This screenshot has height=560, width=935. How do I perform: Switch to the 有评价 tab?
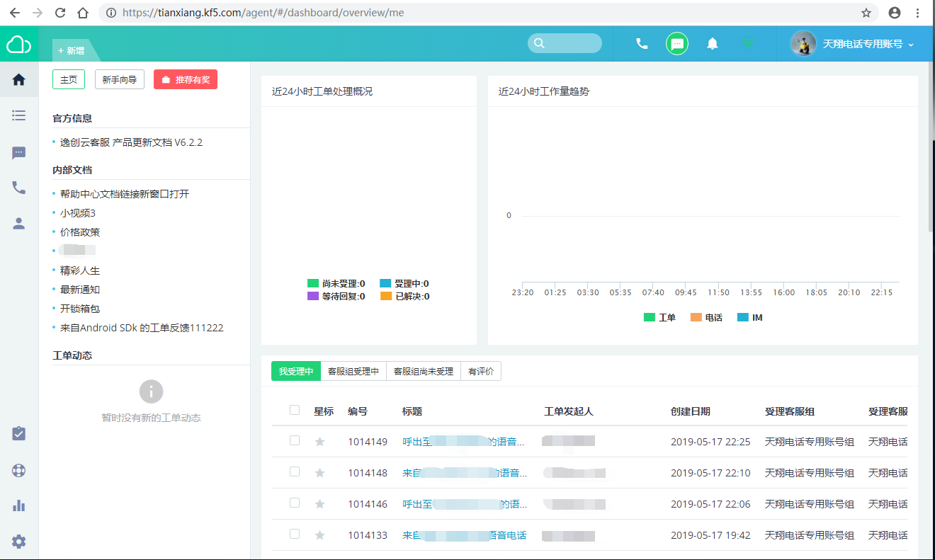pyautogui.click(x=481, y=371)
